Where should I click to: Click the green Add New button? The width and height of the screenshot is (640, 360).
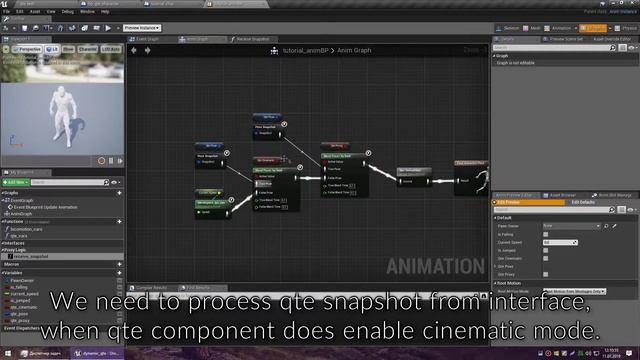pyautogui.click(x=16, y=182)
